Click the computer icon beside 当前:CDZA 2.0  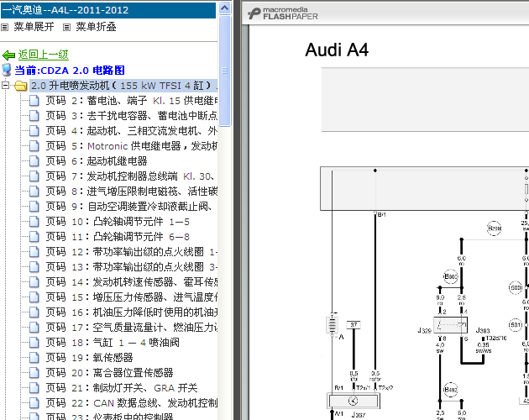pyautogui.click(x=7, y=70)
